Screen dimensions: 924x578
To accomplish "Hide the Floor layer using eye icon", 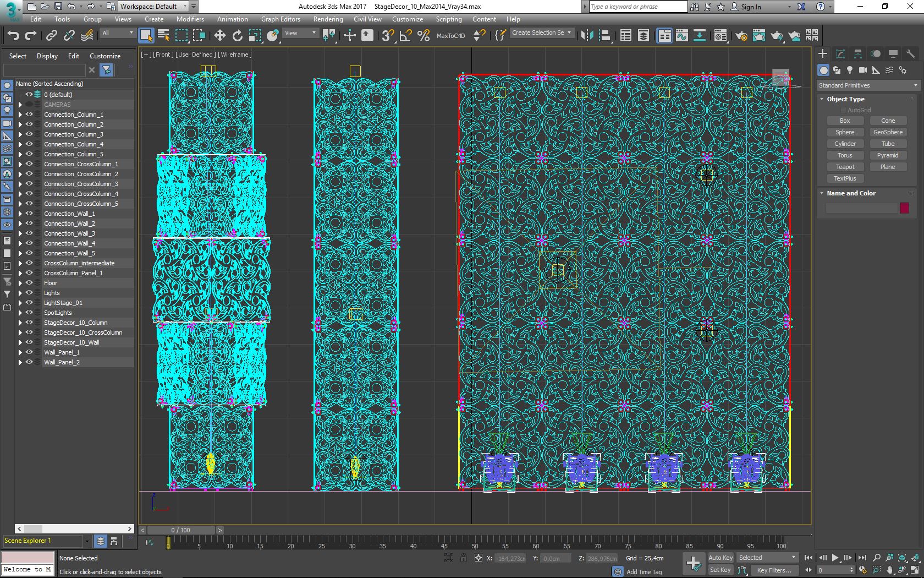I will (x=29, y=283).
